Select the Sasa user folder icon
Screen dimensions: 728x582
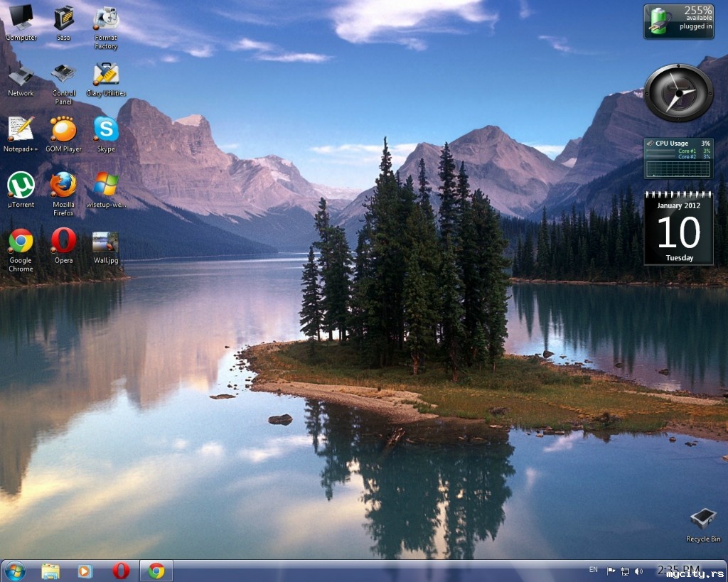pos(63,22)
